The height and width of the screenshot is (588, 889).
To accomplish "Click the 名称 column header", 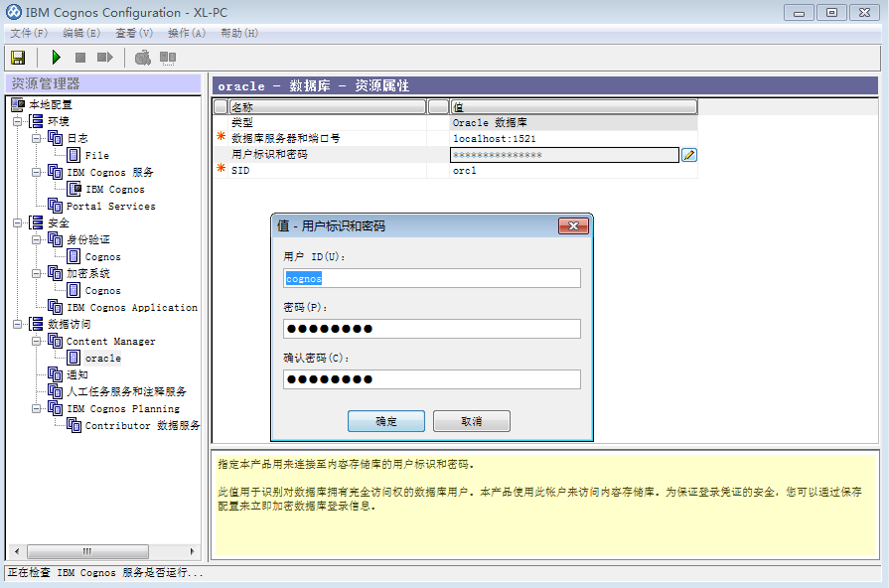I will [x=327, y=106].
